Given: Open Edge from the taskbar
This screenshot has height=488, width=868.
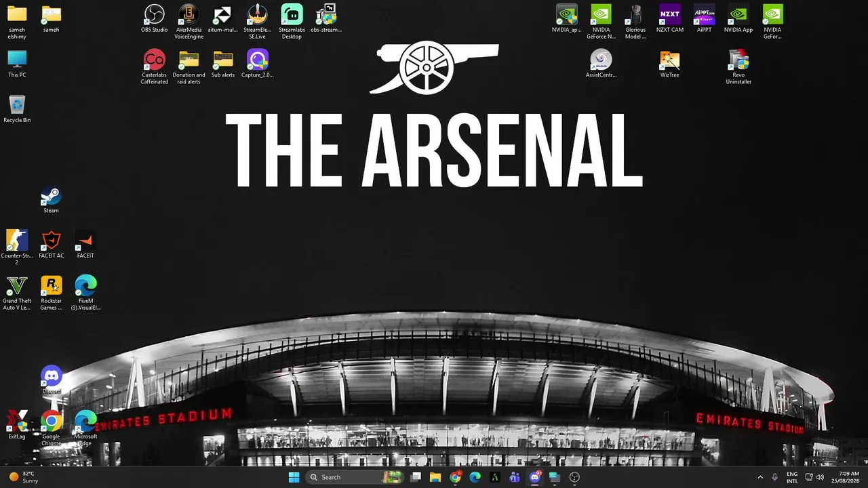Looking at the screenshot, I should [x=475, y=477].
